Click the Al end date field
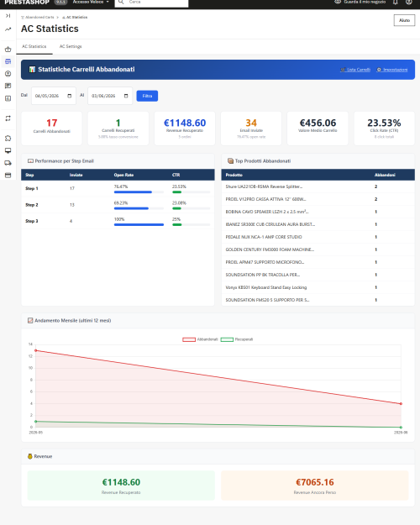Image resolution: width=420 pixels, height=525 pixels. (x=110, y=96)
